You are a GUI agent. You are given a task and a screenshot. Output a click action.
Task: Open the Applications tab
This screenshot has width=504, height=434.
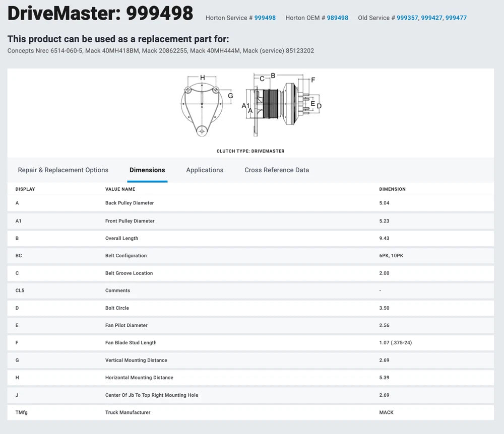point(205,170)
